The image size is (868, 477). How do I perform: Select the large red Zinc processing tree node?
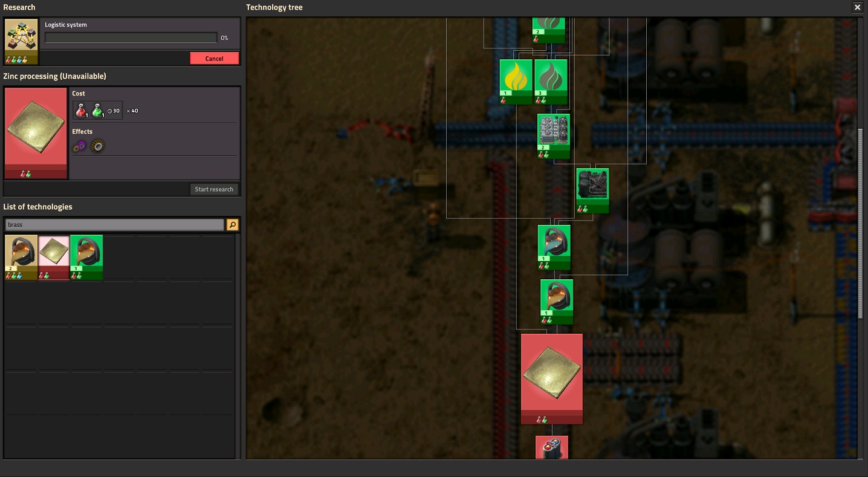pos(552,379)
